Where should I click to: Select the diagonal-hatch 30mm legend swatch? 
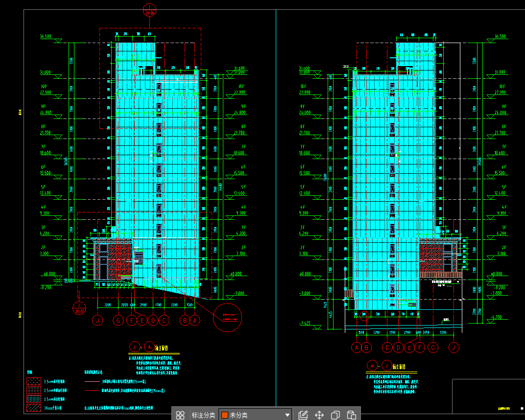[34, 407]
